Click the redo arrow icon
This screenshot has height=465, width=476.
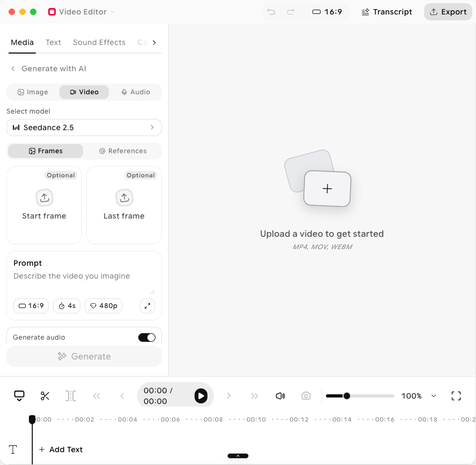coord(291,12)
